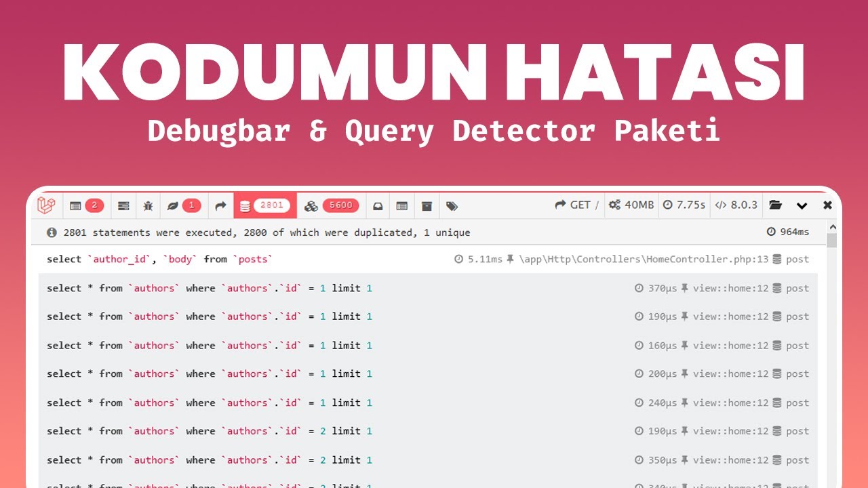
Task: Click the HomeController.php:13 source link
Action: (644, 260)
